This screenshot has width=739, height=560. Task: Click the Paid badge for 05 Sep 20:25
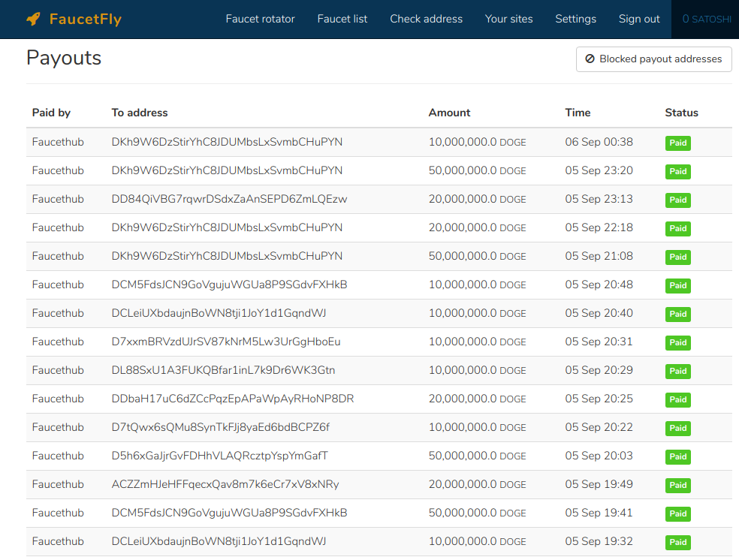tap(677, 399)
